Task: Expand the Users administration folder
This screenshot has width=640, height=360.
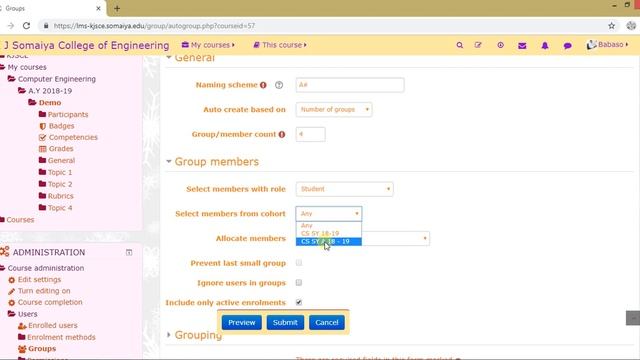Action: click(27, 314)
